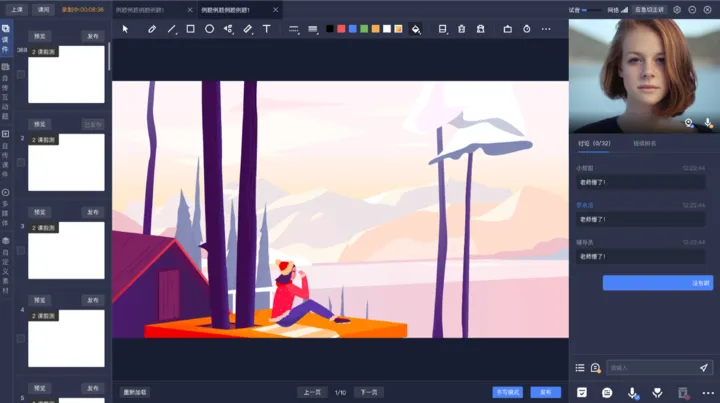The height and width of the screenshot is (403, 720).
Task: Select the arrow pointer tool
Action: pyautogui.click(x=125, y=29)
